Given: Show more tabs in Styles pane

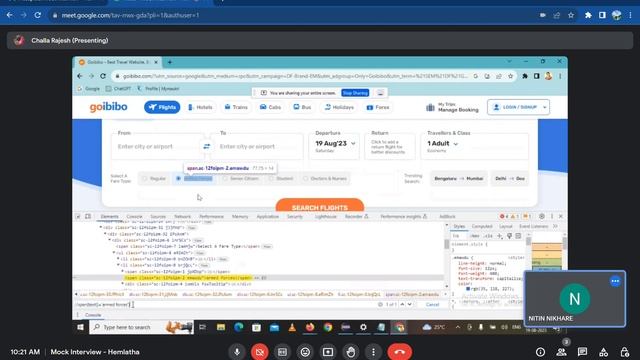Looking at the screenshot, I should point(555,226).
